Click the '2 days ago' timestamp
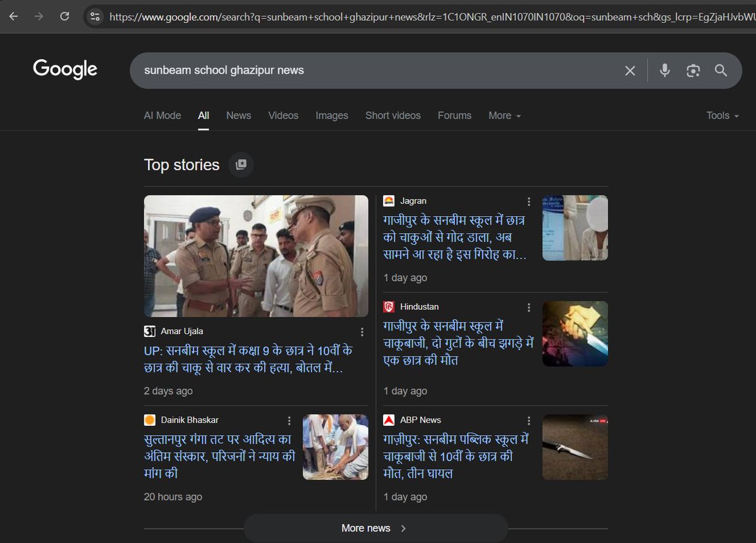Screen dimensions: 756x543 pos(168,391)
